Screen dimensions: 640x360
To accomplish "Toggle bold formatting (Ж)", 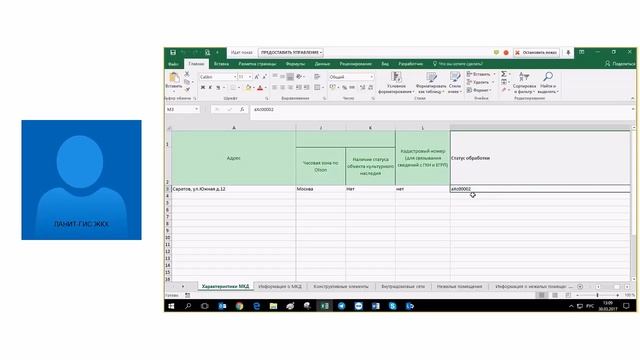I will pyautogui.click(x=203, y=87).
